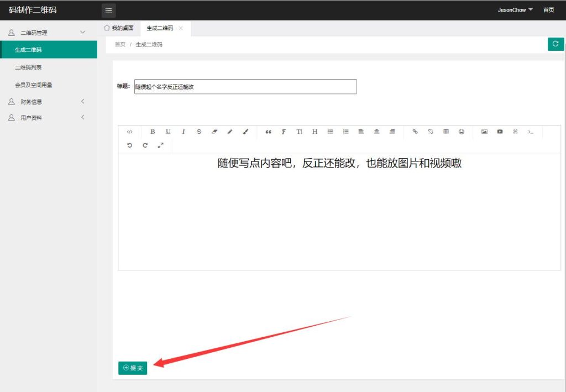
Task: Toggle HTML source code view
Action: click(130, 132)
